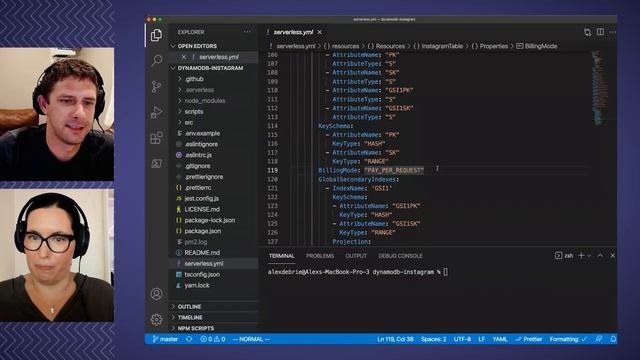Click the master branch in status bar
The image size is (640, 360).
[x=165, y=339]
